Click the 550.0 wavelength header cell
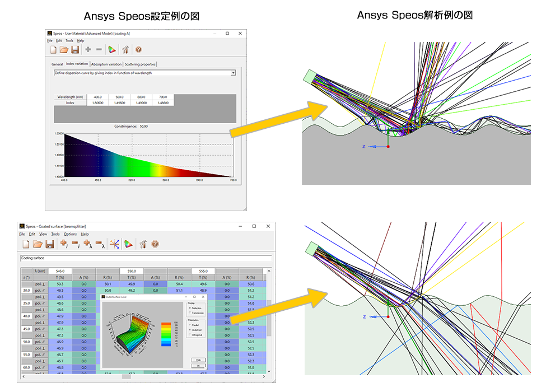 [x=132, y=271]
